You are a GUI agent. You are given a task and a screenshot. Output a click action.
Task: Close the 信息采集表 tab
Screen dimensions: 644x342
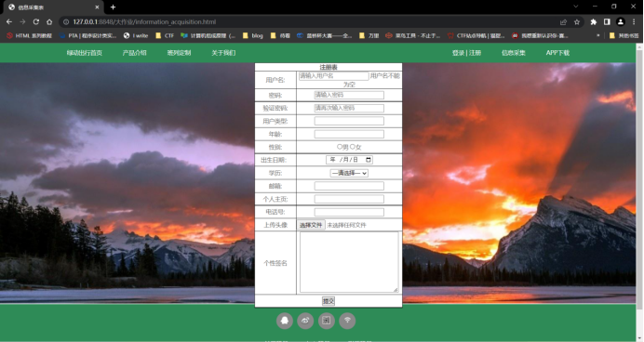[x=97, y=7]
